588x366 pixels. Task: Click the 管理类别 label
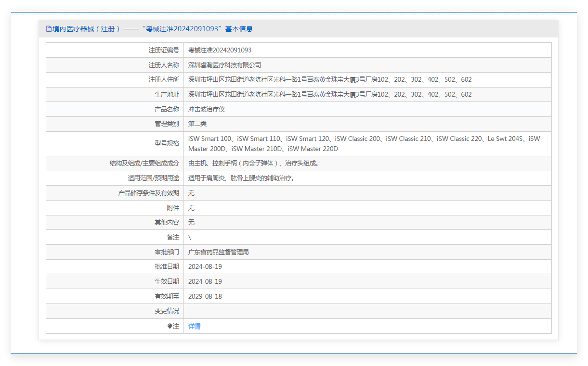point(167,124)
